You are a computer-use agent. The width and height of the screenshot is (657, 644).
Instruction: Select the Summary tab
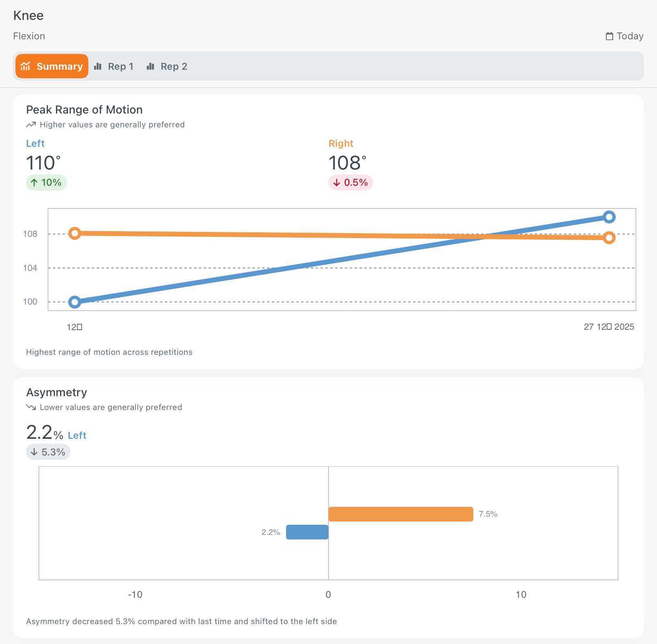(x=52, y=66)
